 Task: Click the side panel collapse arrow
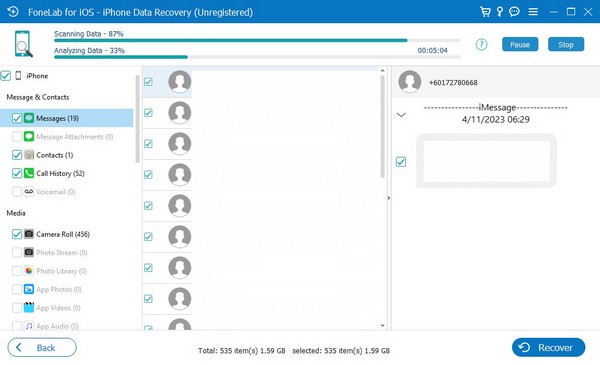(x=389, y=198)
